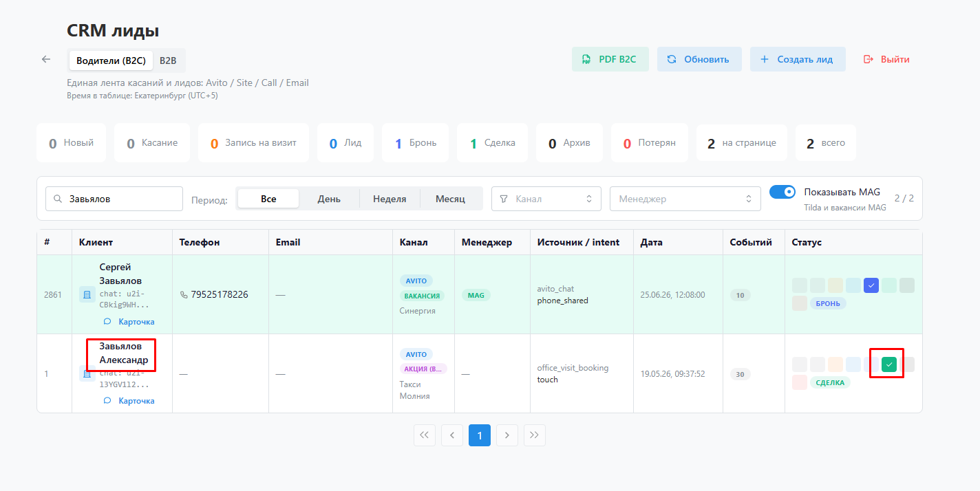
Task: Filter by the Архив counter card
Action: [x=569, y=143]
